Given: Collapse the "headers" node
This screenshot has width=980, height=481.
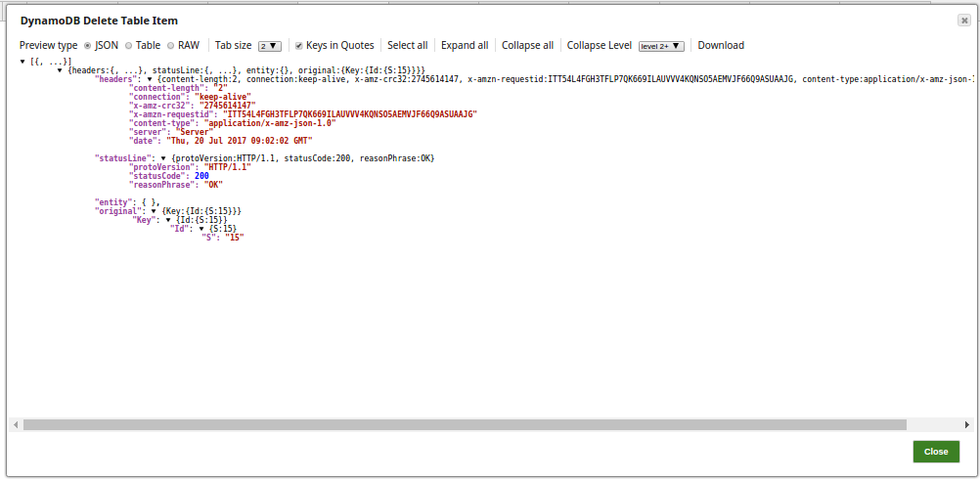Looking at the screenshot, I should coord(150,79).
